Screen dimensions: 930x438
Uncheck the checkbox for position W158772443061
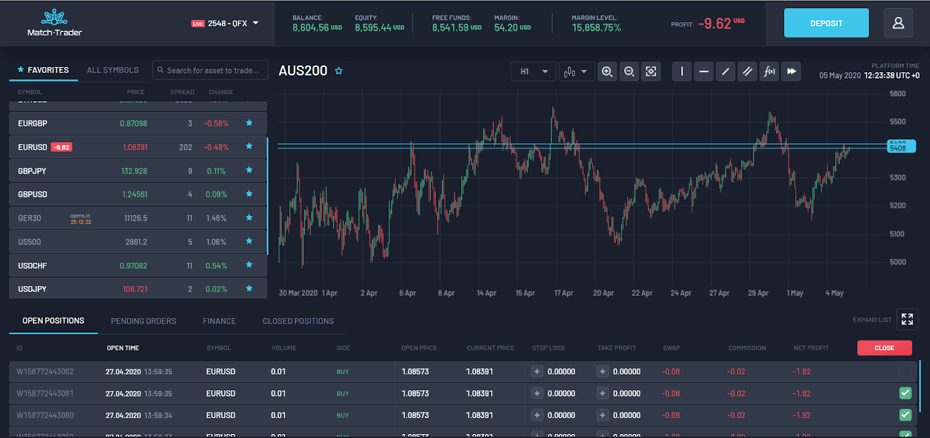905,393
